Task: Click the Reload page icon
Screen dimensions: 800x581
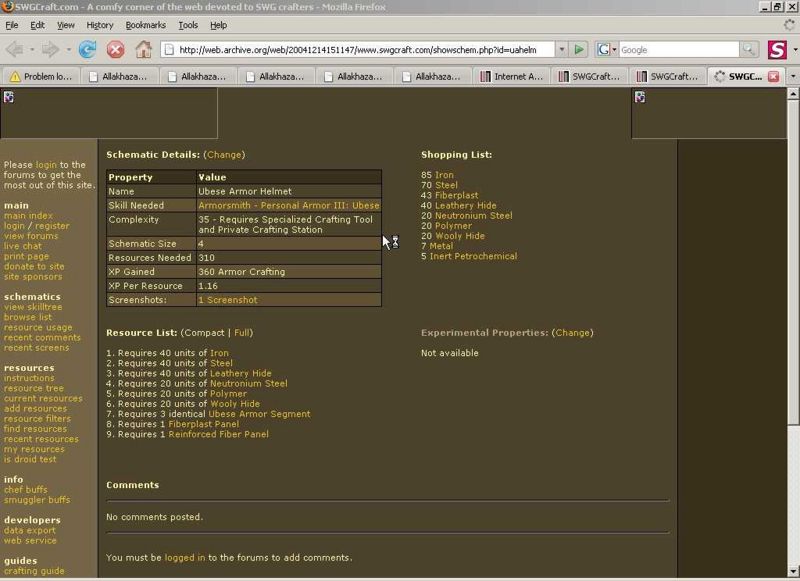Action: tap(88, 49)
